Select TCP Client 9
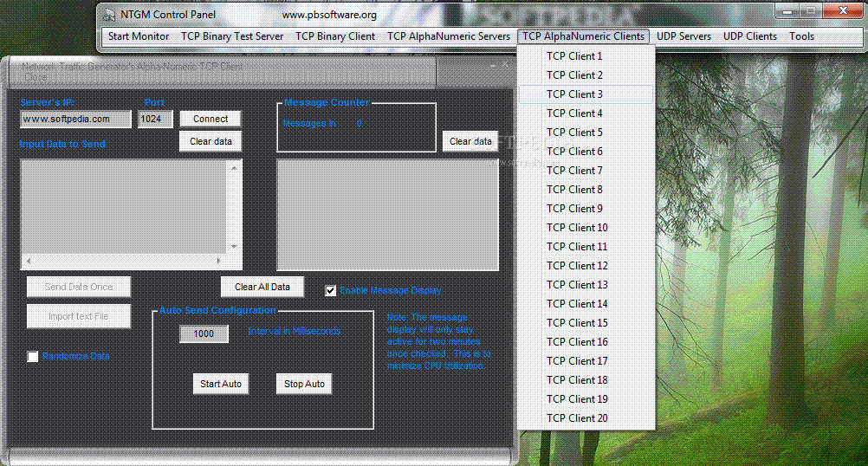 (x=586, y=209)
